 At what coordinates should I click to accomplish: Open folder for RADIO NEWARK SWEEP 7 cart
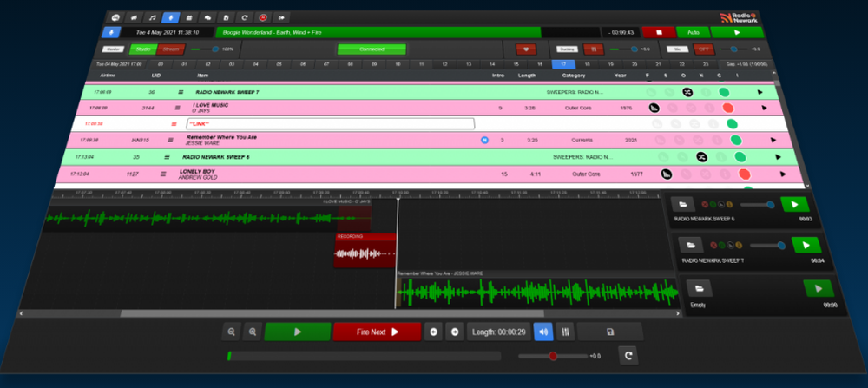(x=690, y=245)
